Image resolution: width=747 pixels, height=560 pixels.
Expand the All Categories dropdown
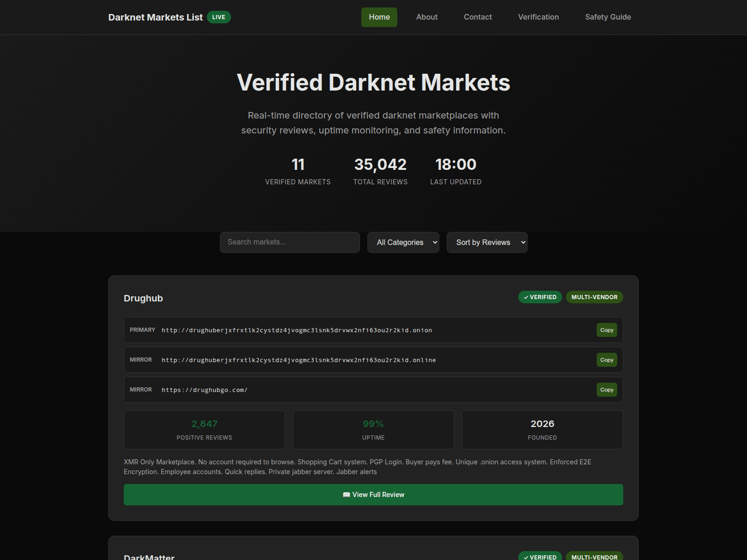coord(403,242)
